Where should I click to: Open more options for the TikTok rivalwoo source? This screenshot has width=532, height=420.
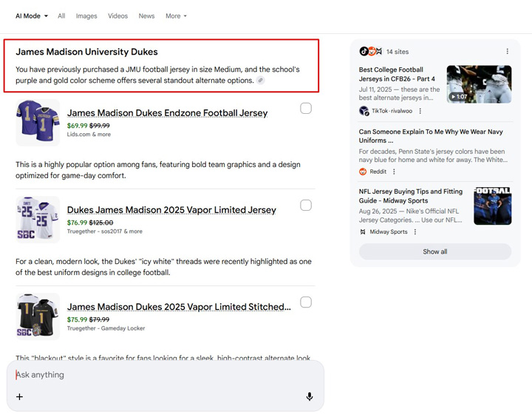[x=420, y=111]
